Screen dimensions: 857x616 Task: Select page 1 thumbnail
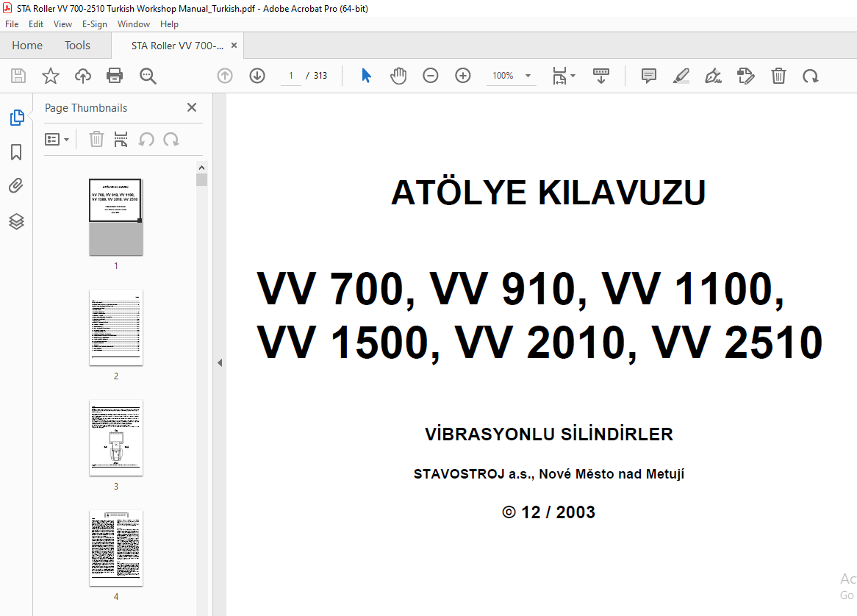click(x=116, y=217)
